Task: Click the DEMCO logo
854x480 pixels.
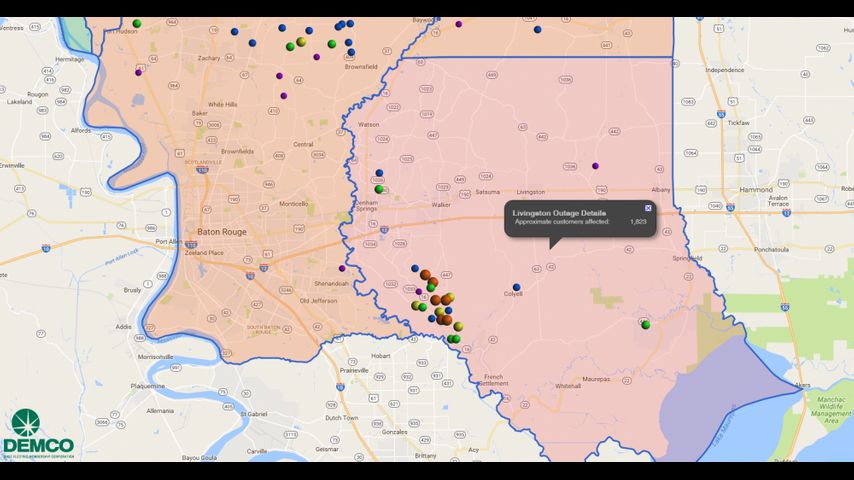Action: click(38, 435)
